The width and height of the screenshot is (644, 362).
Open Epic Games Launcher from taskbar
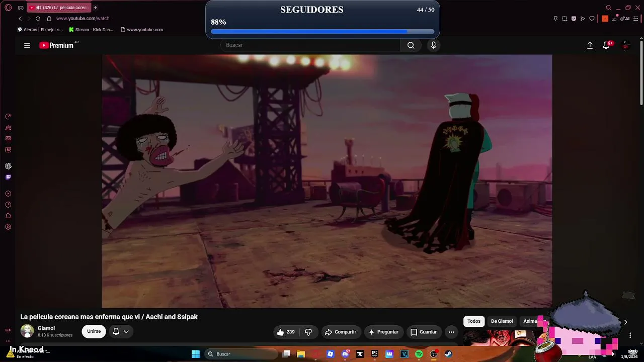coord(375,354)
